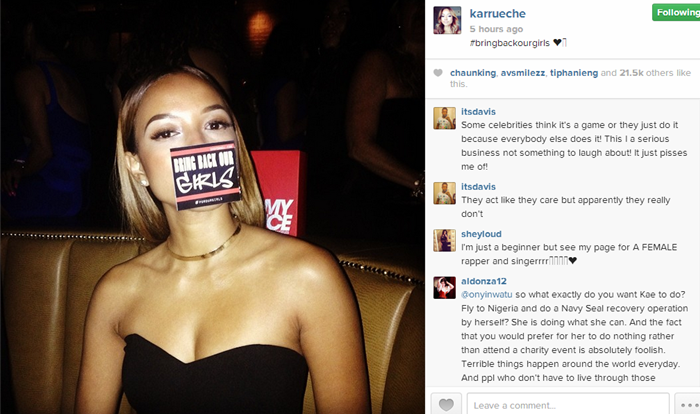Image resolution: width=700 pixels, height=414 pixels.
Task: Visit chaunking's profile from likes
Action: click(473, 73)
